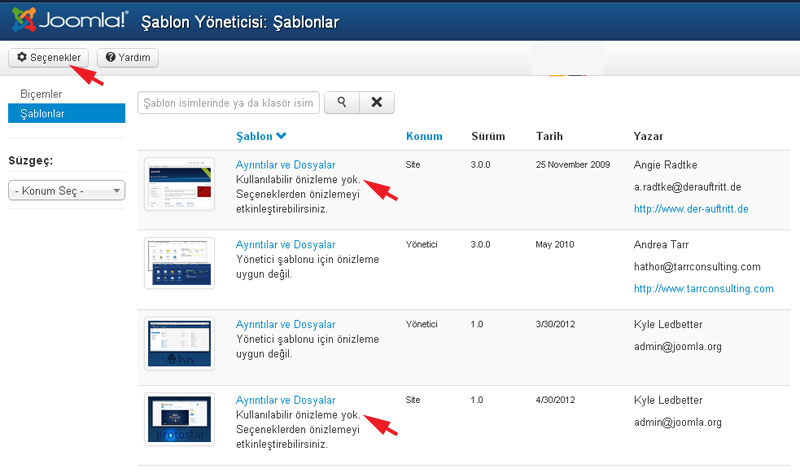Image resolution: width=800 pixels, height=473 pixels.
Task: Switch to Biçemler sidebar item
Action: click(x=41, y=94)
